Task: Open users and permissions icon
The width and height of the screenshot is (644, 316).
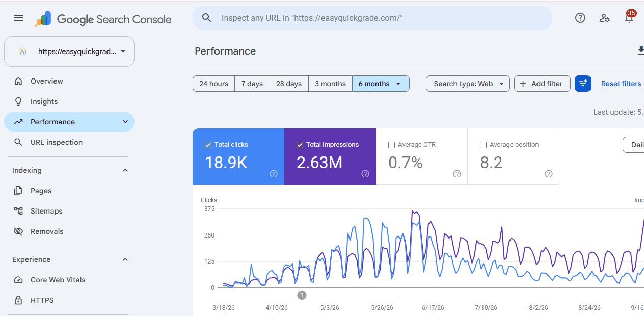Action: 605,18
